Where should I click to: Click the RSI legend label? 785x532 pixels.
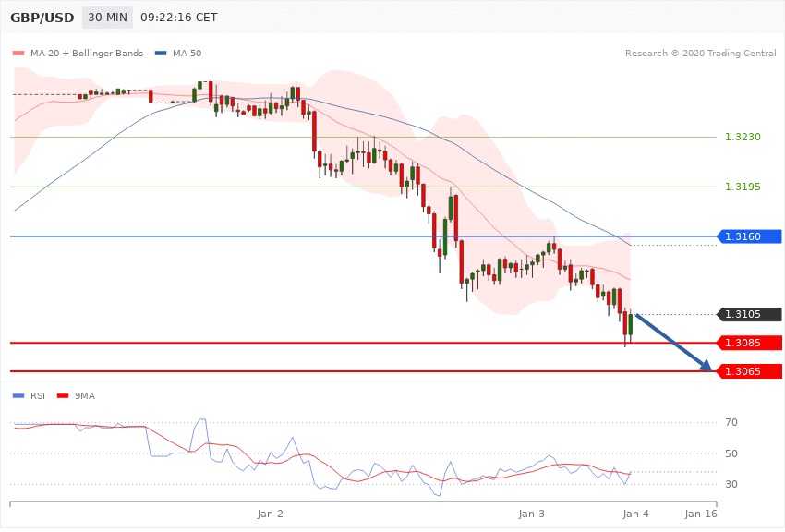(x=38, y=396)
